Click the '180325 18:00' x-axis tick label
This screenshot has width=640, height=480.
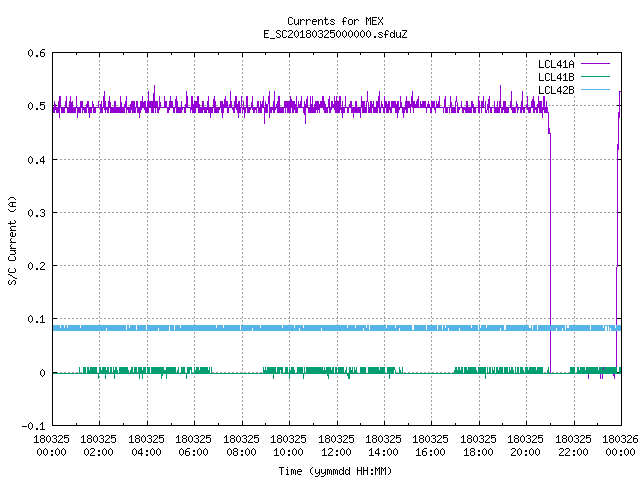(x=478, y=446)
